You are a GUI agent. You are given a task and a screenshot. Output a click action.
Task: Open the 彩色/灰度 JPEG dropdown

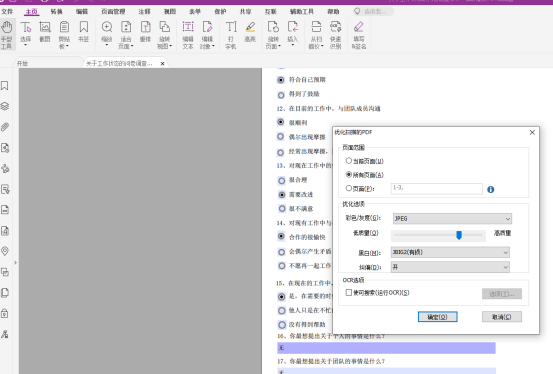(x=452, y=218)
